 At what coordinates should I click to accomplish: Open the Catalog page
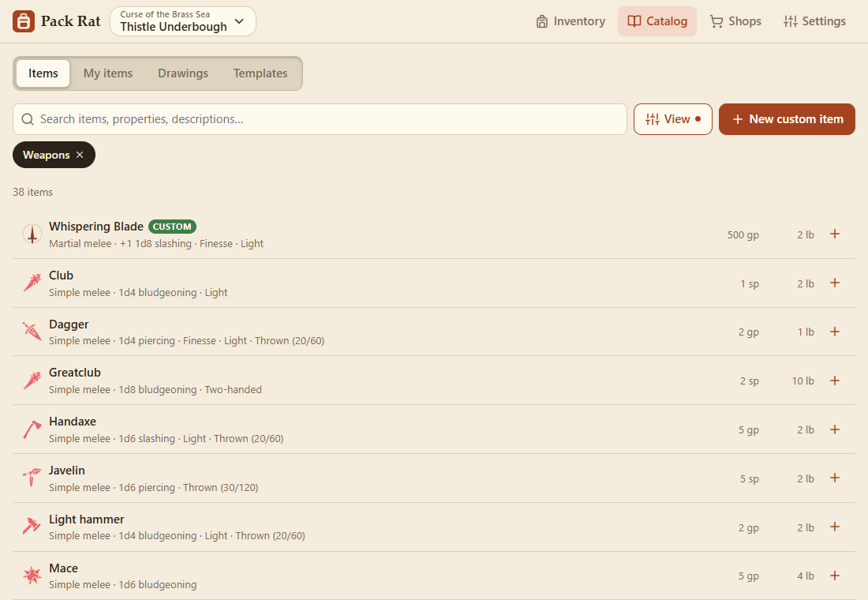pyautogui.click(x=657, y=21)
